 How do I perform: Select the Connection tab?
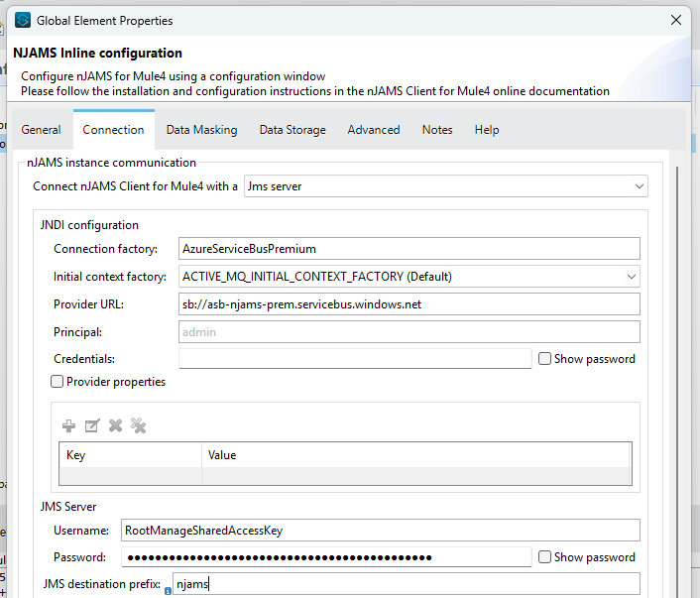pos(113,130)
